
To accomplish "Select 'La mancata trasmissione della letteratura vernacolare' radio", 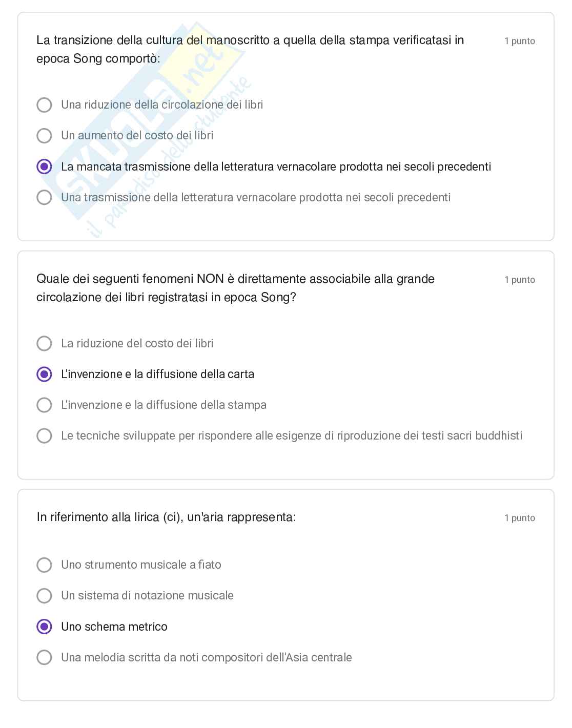I will (x=45, y=167).
